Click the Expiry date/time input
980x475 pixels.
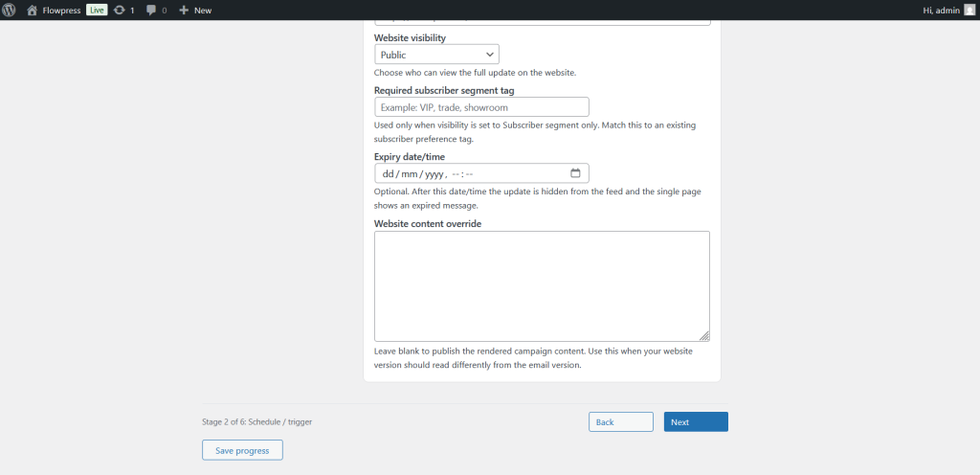pyautogui.click(x=481, y=173)
